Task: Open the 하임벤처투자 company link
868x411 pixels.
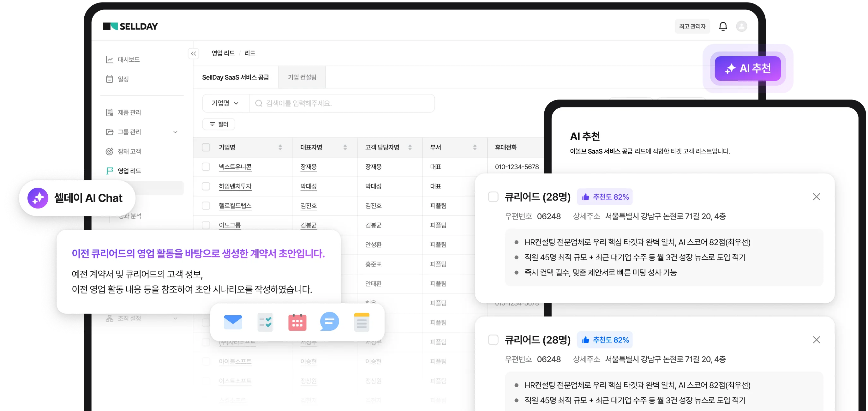Action: click(235, 186)
